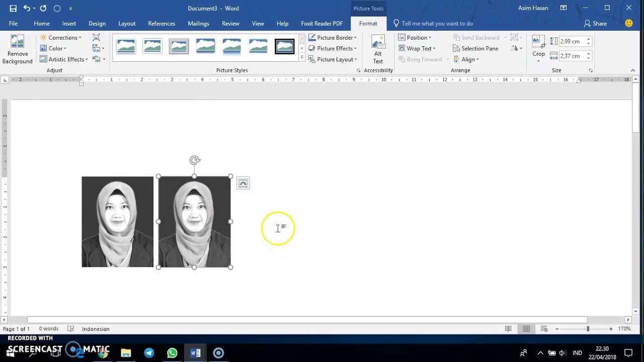Open Picture Effects dropdown
The image size is (644, 362).
tap(333, 48)
